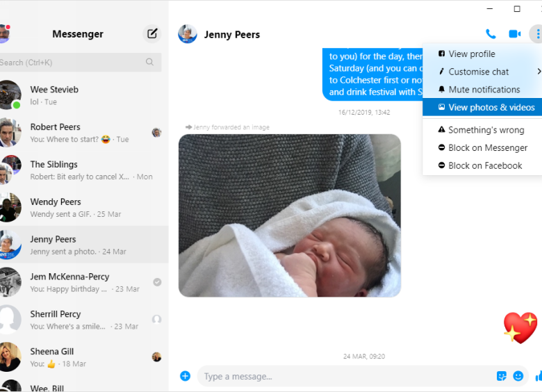Choose Block on Facebook
This screenshot has width=542, height=392.
pyautogui.click(x=485, y=165)
